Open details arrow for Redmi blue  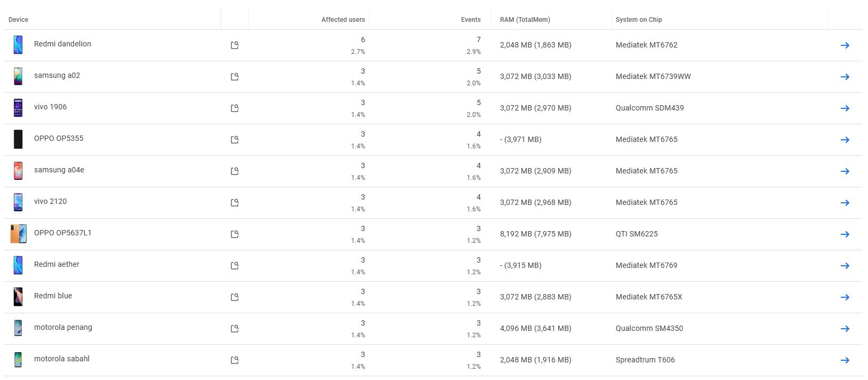click(x=845, y=297)
